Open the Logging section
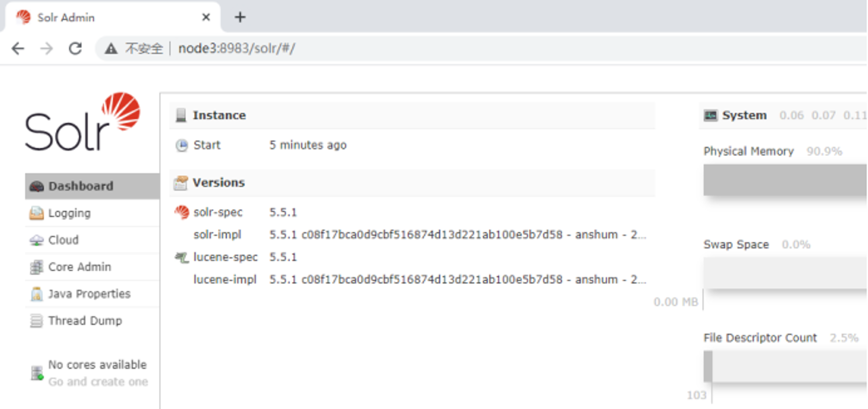This screenshot has width=868, height=409. coord(92,213)
